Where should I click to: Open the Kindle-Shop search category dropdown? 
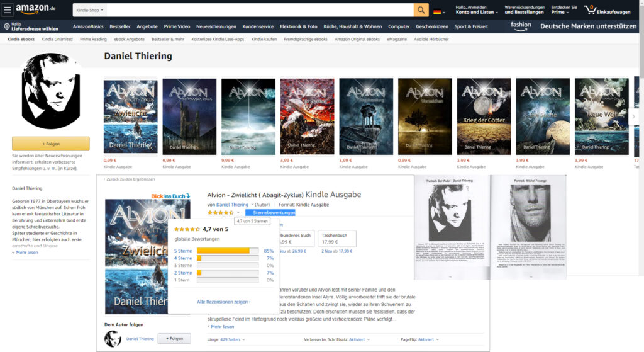coord(89,10)
